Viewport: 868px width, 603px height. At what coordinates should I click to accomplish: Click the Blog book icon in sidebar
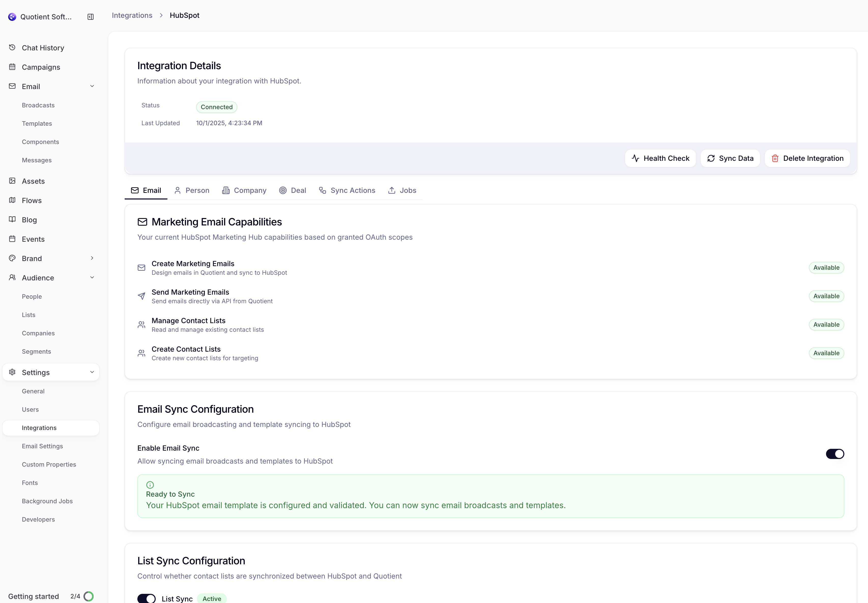coord(12,220)
